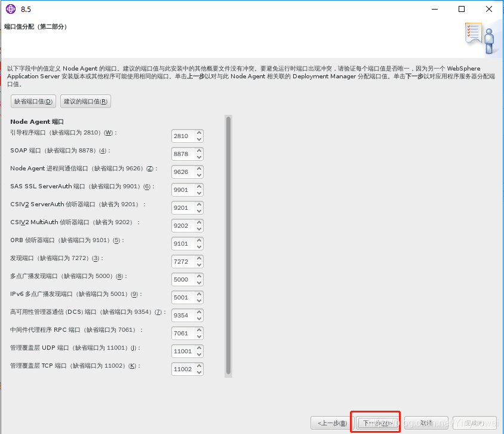Decrease multicast discovery port 5000

199,283
